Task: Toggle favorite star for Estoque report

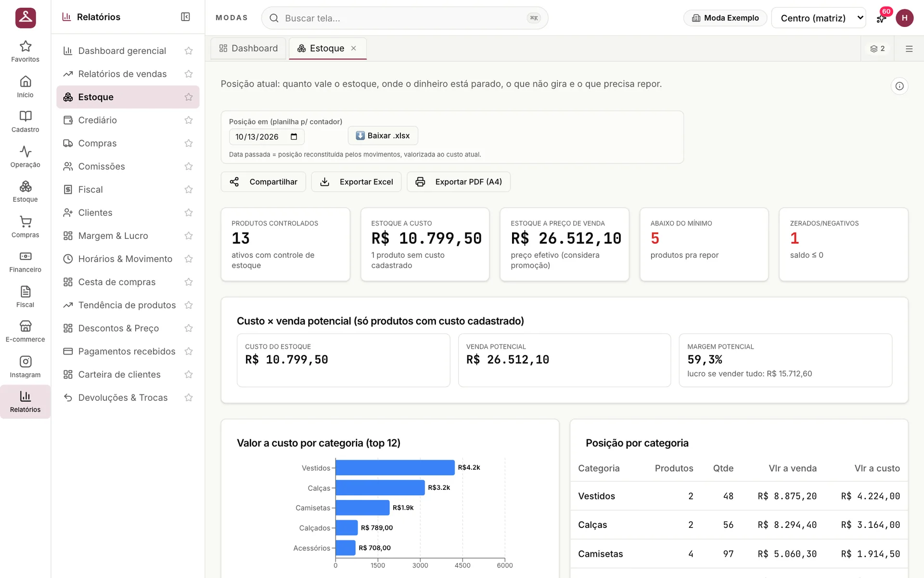Action: [189, 97]
